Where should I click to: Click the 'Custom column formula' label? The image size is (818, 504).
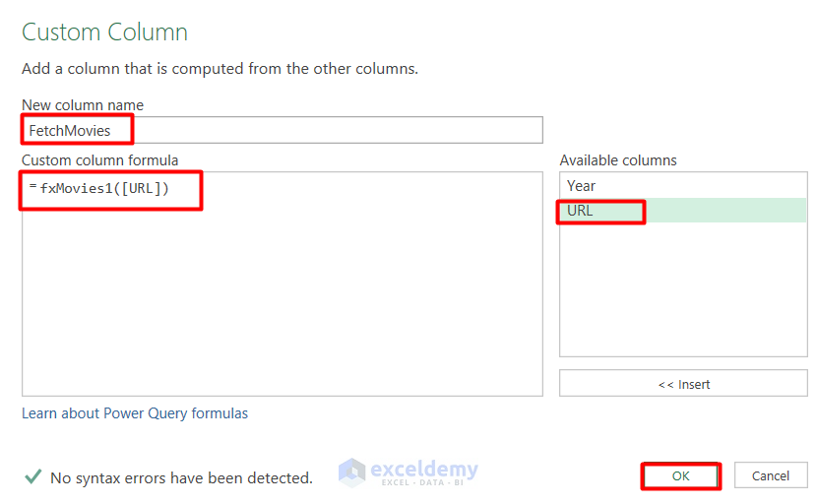(100, 160)
